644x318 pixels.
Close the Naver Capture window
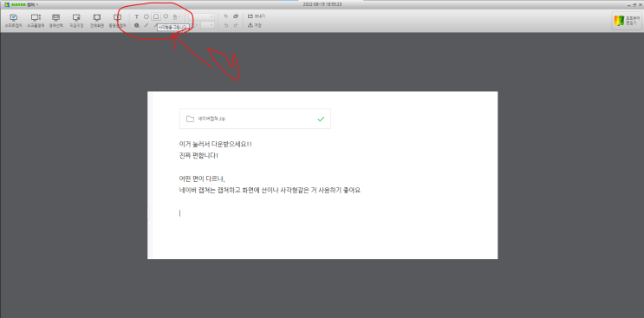click(x=640, y=4)
